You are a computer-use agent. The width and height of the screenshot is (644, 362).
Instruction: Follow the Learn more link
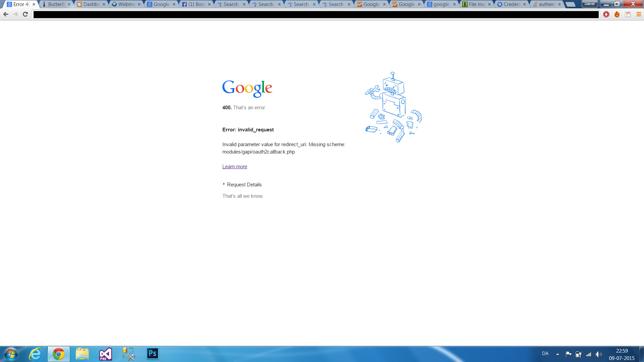(234, 167)
